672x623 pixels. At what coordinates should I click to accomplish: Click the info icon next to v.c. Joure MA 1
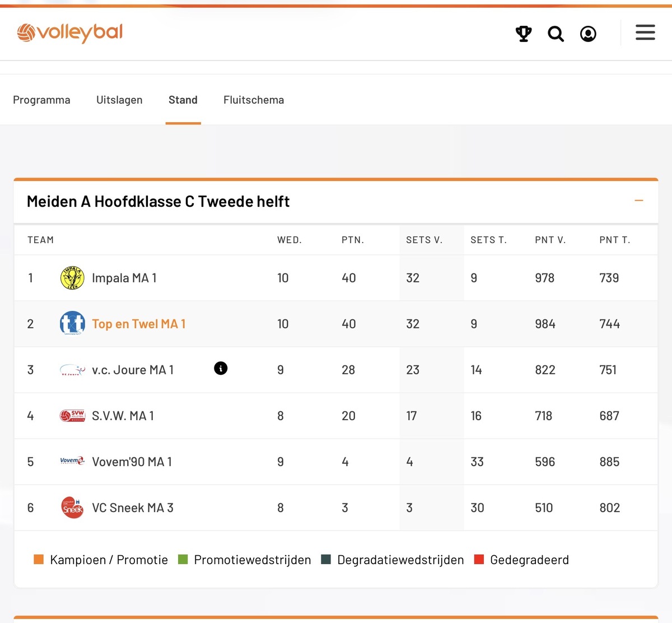point(221,368)
